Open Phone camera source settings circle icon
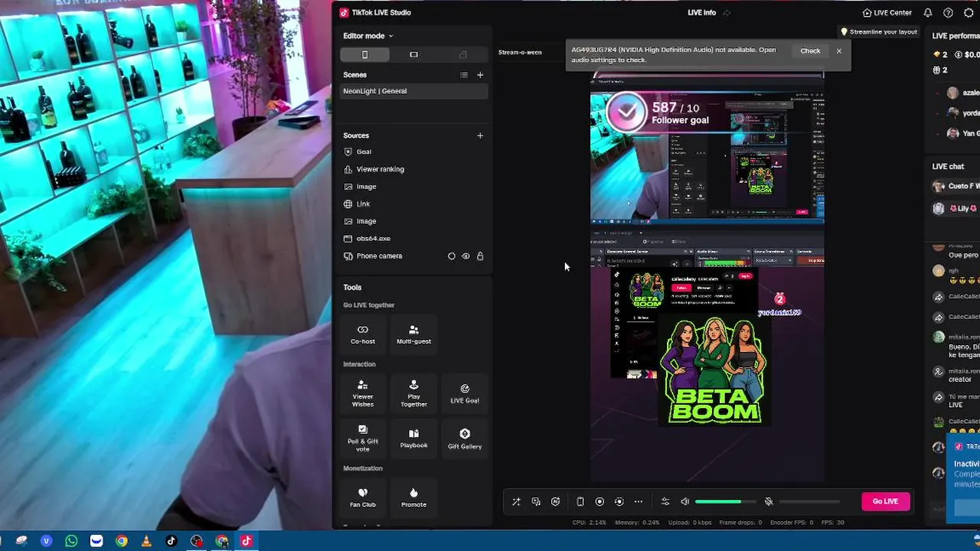 pyautogui.click(x=451, y=256)
